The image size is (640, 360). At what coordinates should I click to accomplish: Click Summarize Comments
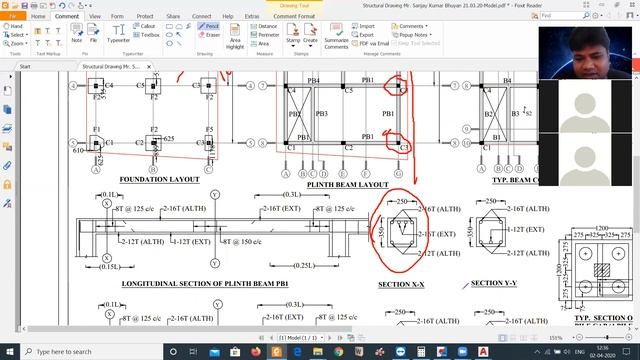[x=336, y=36]
